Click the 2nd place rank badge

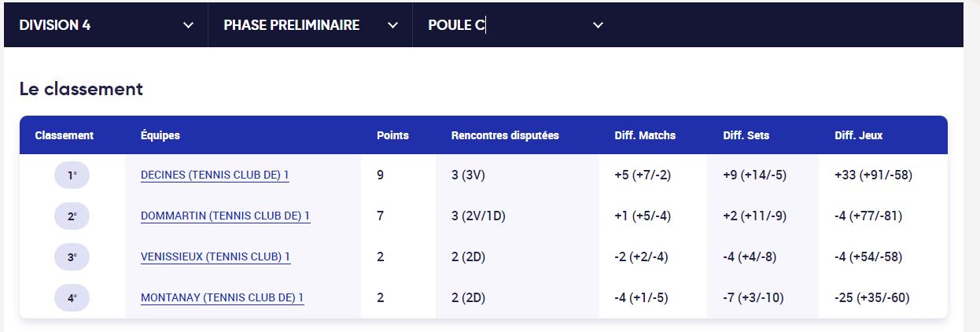[x=72, y=216]
